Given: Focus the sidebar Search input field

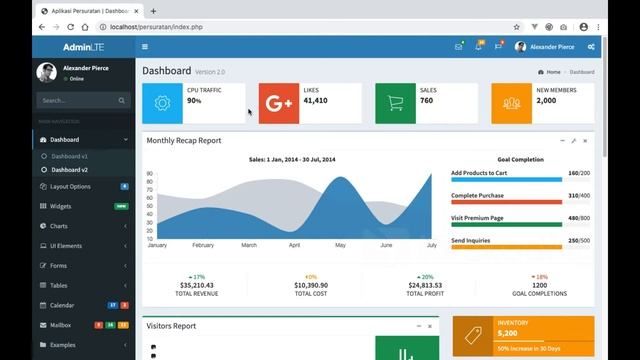Looking at the screenshot, I should 78,100.
